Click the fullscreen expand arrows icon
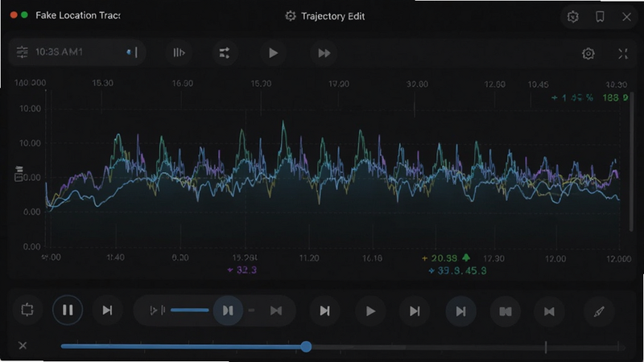 click(623, 54)
